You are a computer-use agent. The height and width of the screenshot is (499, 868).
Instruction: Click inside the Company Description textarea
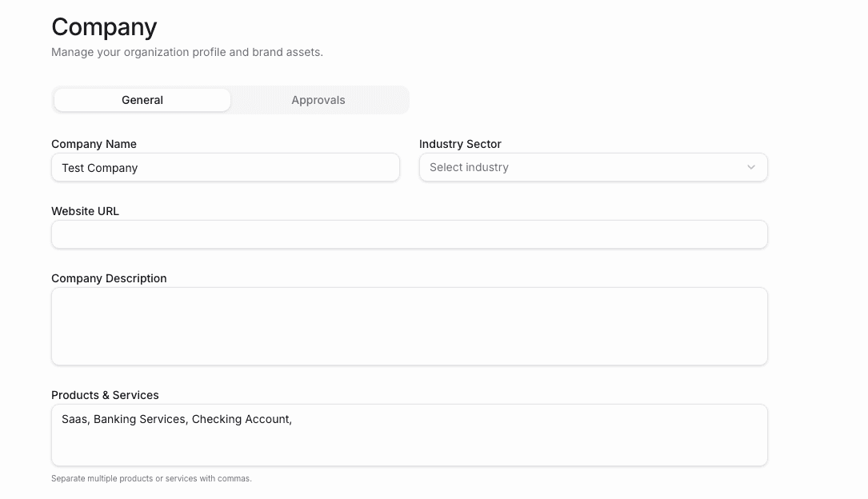pos(409,325)
